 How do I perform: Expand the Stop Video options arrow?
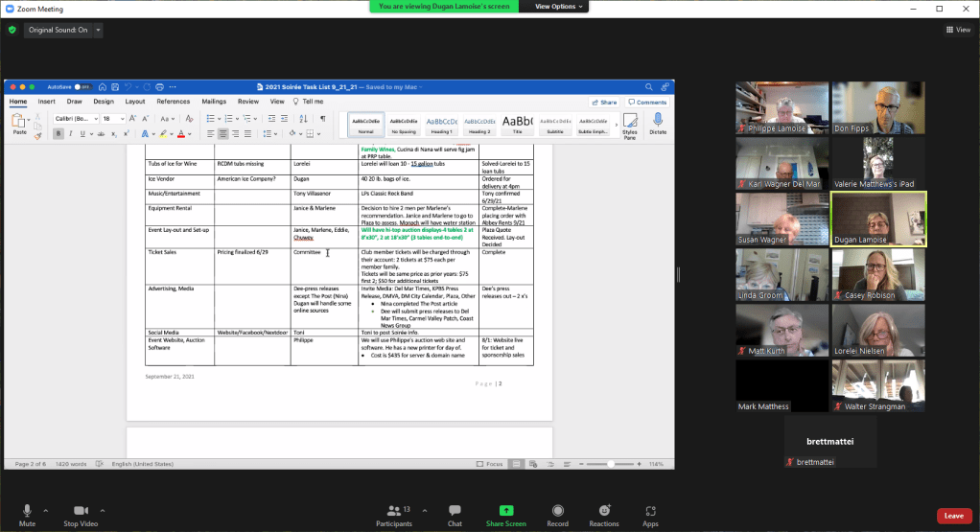[x=103, y=511]
